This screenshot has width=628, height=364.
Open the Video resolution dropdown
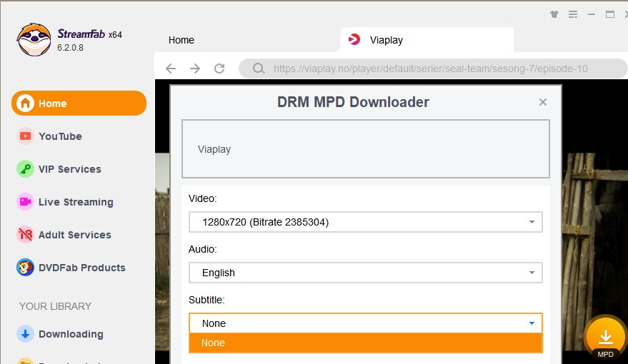(366, 222)
